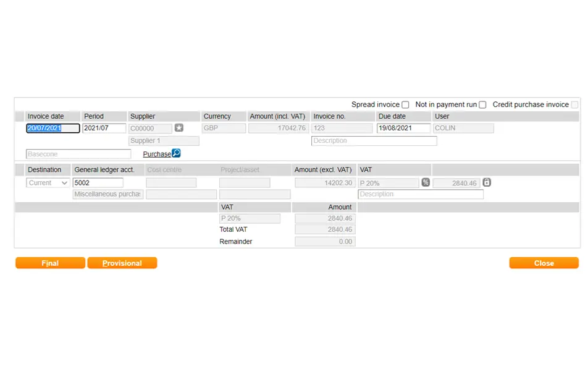Click the P 20% field in VAT summary
The image size is (588, 366).
point(250,218)
